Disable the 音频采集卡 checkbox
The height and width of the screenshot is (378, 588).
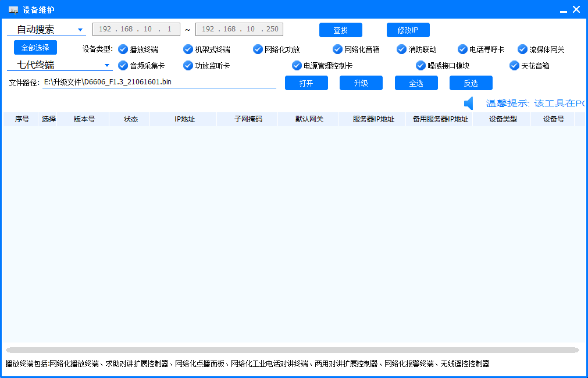[123, 66]
